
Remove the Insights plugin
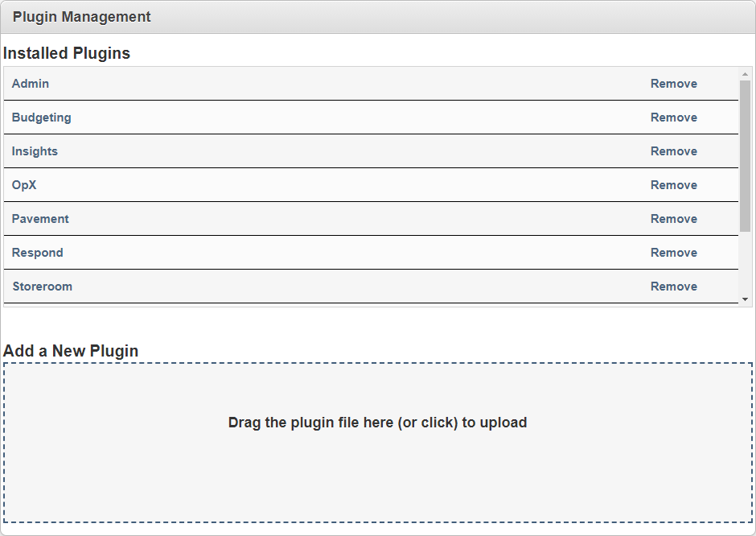[x=674, y=151]
